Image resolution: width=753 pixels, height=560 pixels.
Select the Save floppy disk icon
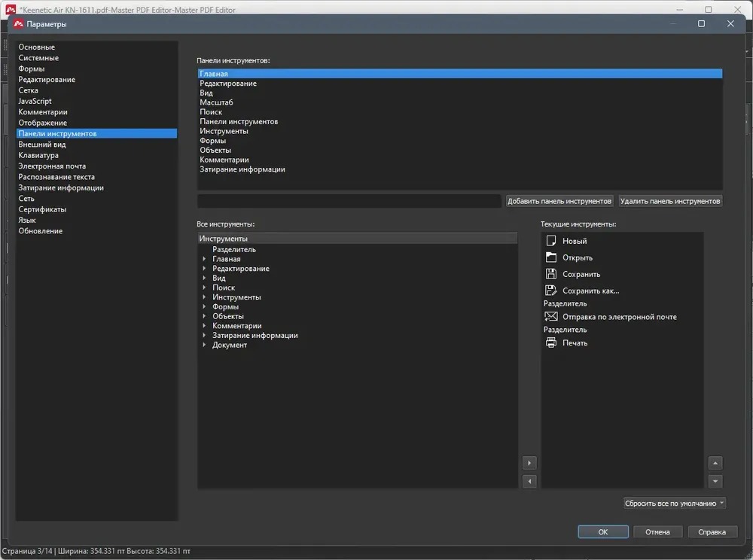(x=551, y=273)
